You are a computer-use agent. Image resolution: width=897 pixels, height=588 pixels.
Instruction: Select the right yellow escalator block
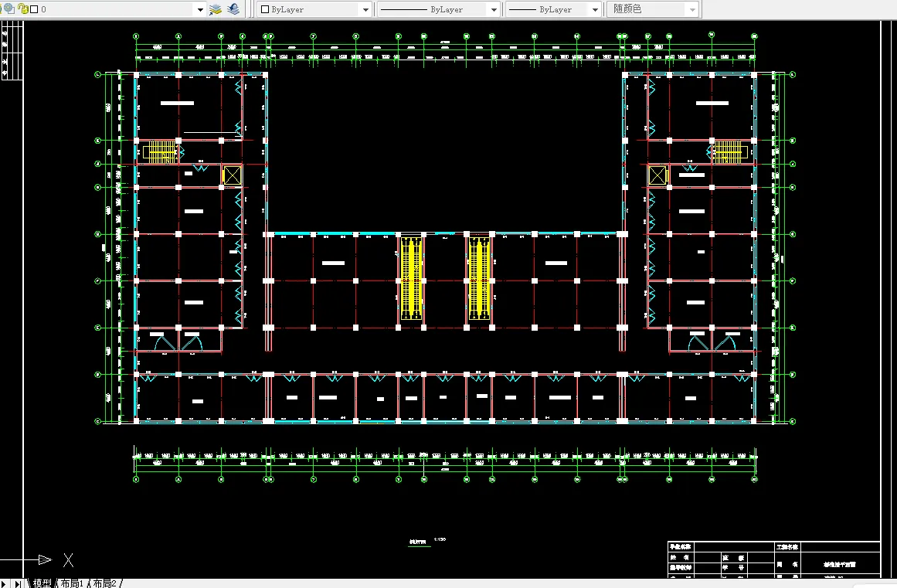[479, 279]
